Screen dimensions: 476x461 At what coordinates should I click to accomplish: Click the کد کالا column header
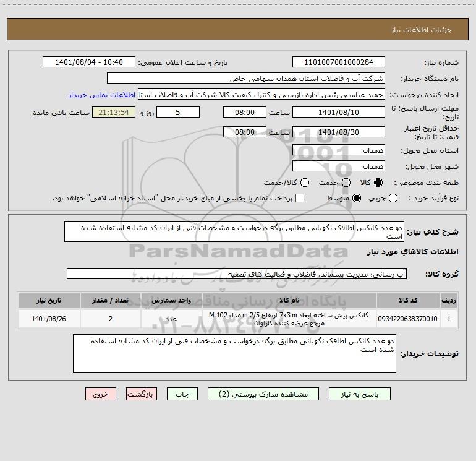tap(408, 301)
